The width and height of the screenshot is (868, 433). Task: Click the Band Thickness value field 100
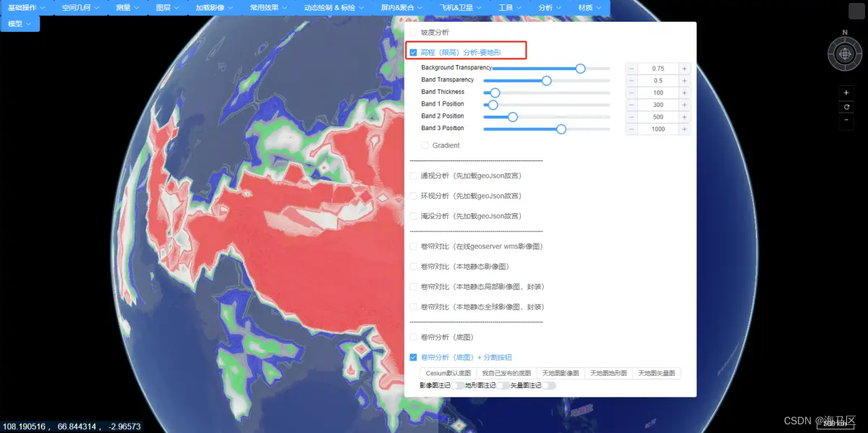(658, 93)
